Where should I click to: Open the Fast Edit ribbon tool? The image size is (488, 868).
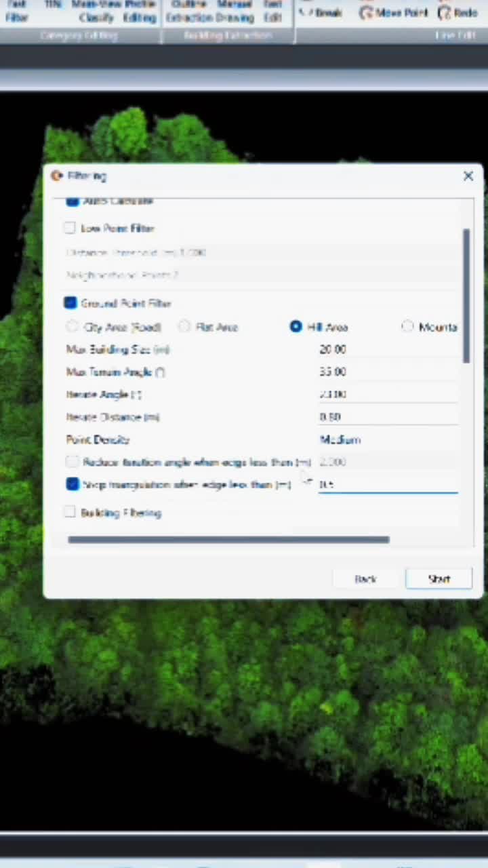(272, 11)
